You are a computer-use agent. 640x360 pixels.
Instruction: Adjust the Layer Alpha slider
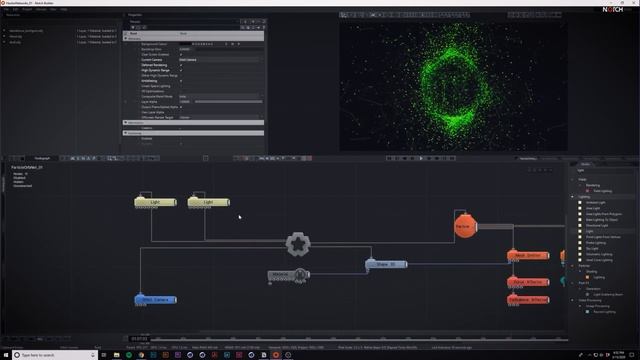(x=229, y=102)
